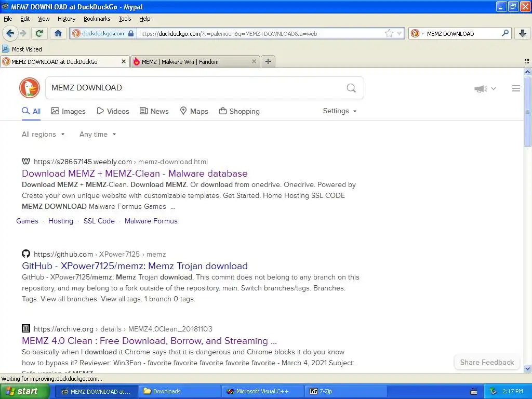Open MEMZ 4.0 Clean archive.org result
This screenshot has width=532, height=399.
tap(149, 341)
